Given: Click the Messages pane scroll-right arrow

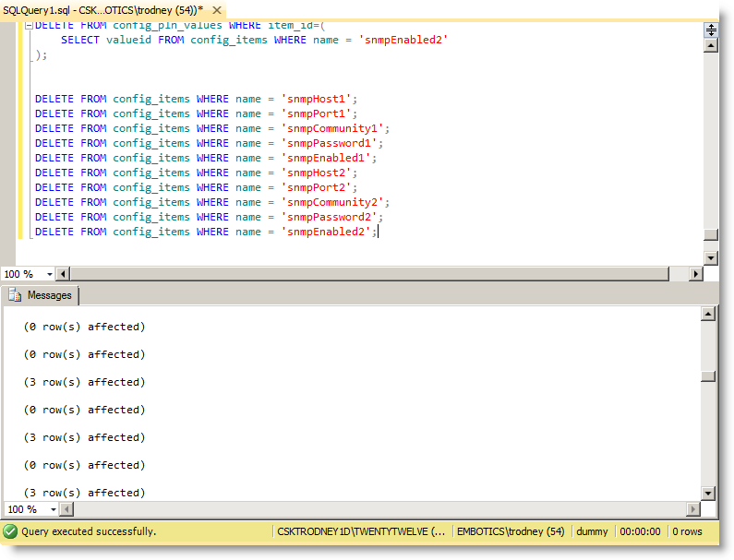Looking at the screenshot, I should [x=693, y=509].
